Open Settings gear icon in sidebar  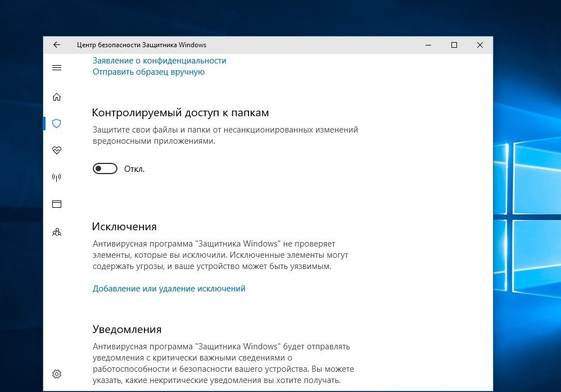tap(57, 374)
